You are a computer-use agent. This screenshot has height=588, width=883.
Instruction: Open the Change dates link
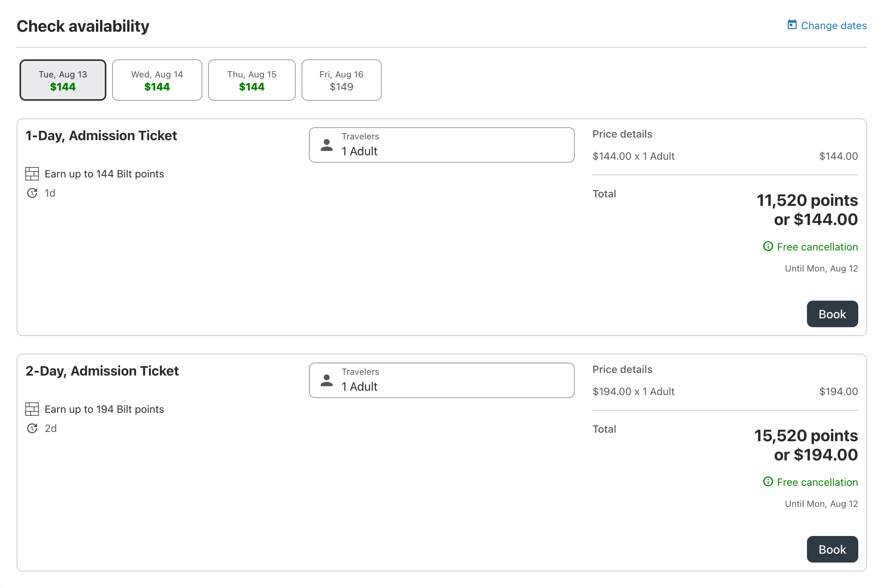point(834,25)
